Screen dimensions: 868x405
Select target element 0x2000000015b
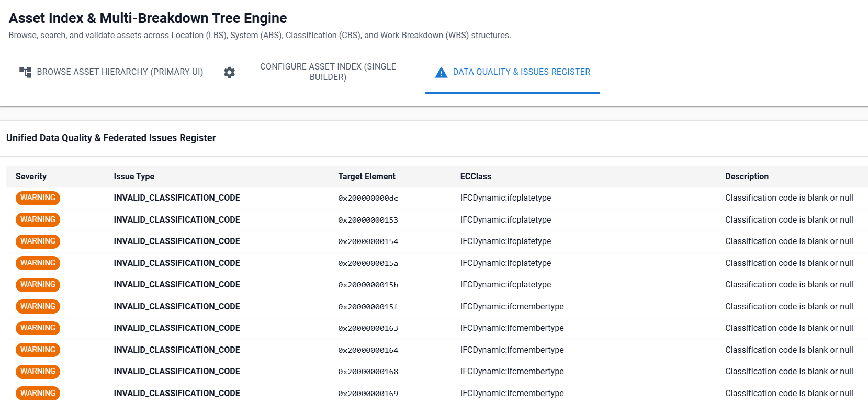[x=368, y=285]
